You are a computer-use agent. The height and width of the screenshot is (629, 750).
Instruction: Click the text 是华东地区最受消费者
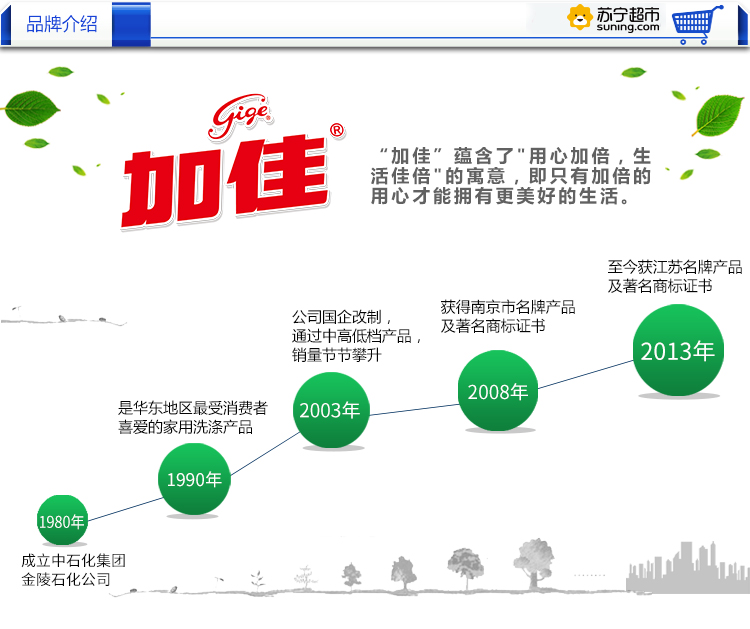[x=193, y=408]
